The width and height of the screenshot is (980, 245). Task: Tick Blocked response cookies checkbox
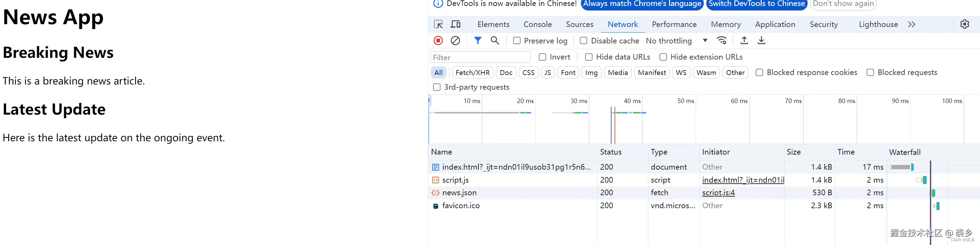[759, 73]
